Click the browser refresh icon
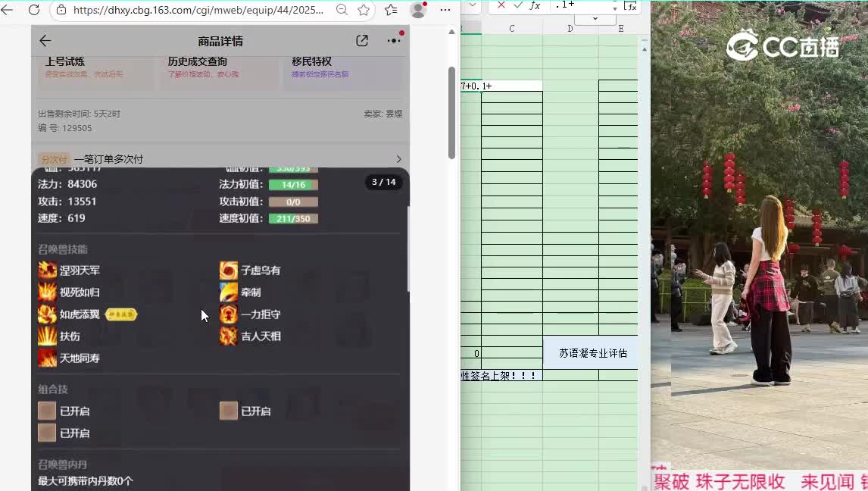The height and width of the screenshot is (491, 868). tap(33, 10)
